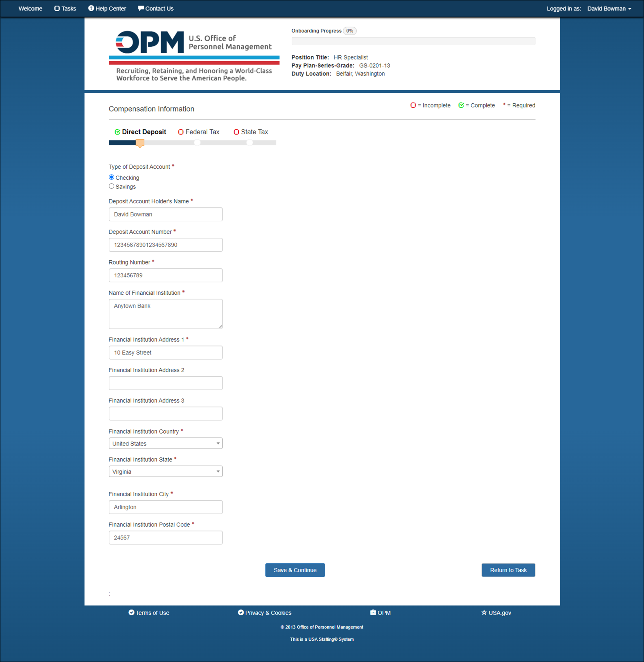644x662 pixels.
Task: Go to Tasks in the top navigation
Action: coord(65,9)
